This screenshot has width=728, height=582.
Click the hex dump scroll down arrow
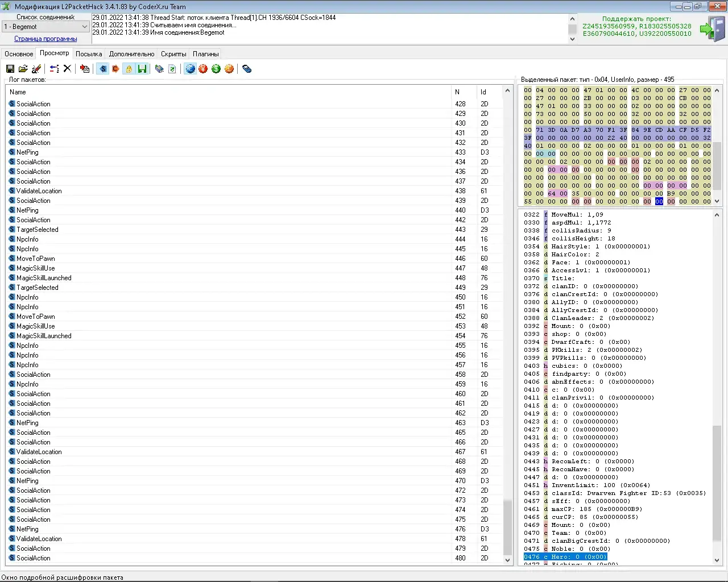(x=717, y=201)
